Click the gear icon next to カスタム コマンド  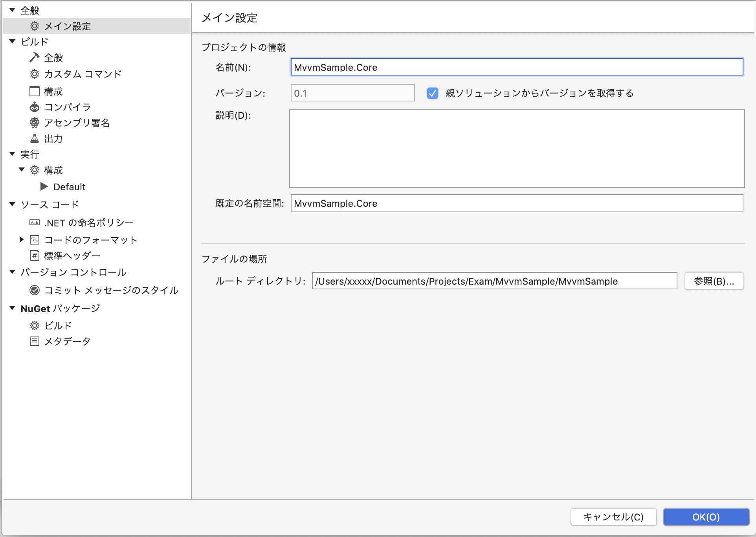click(x=35, y=74)
